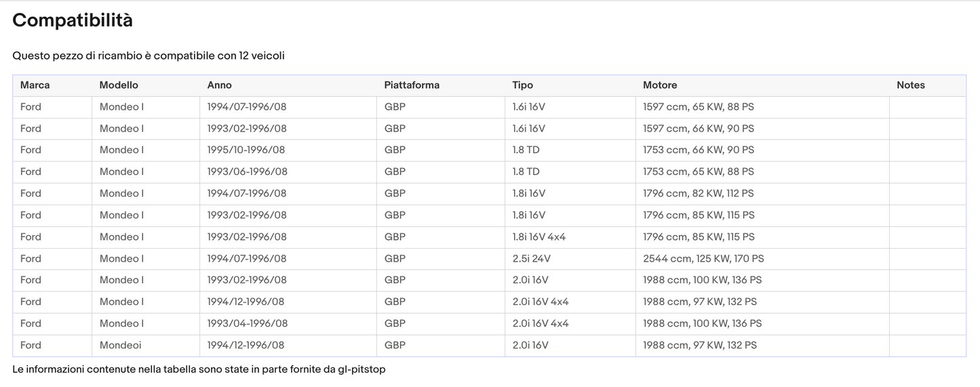Select engine cell 1597 ccm, 65 KW

click(698, 107)
